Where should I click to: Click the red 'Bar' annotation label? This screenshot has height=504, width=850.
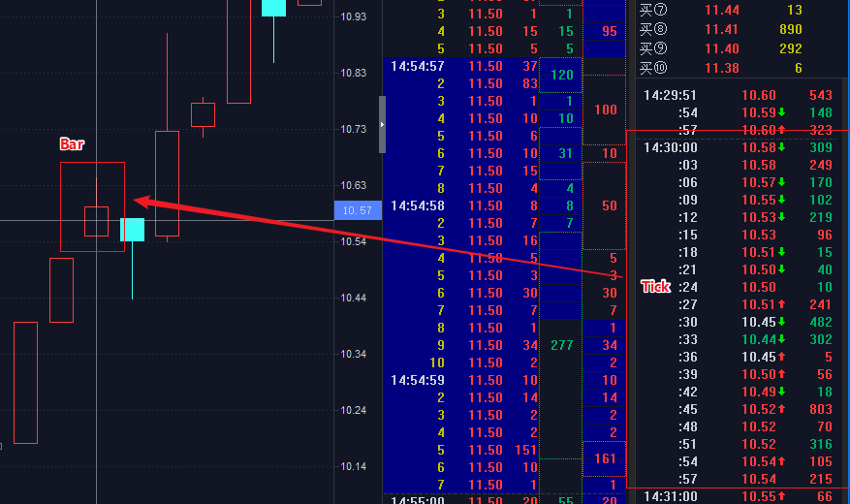point(72,144)
